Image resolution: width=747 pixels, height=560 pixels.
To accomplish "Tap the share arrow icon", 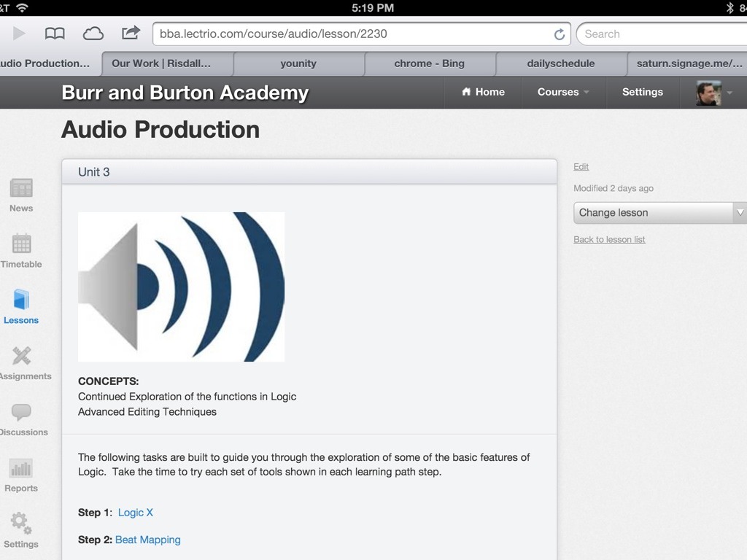I will 131,33.
